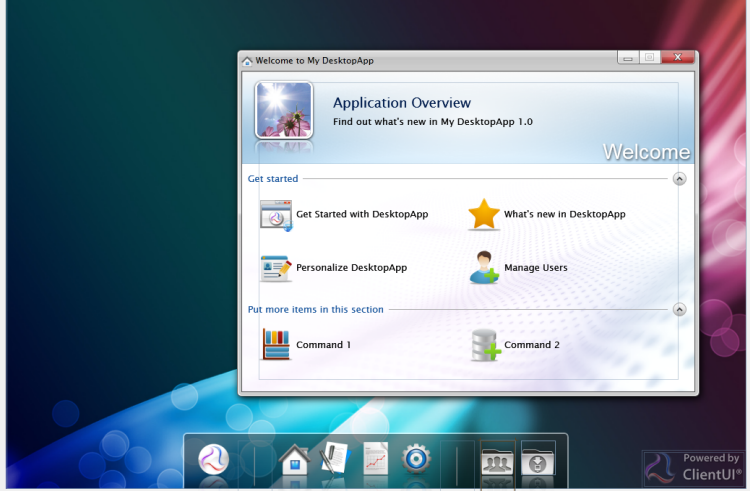Open the Home icon in the dock
Viewport: 750px width, 491px height.
[x=294, y=459]
